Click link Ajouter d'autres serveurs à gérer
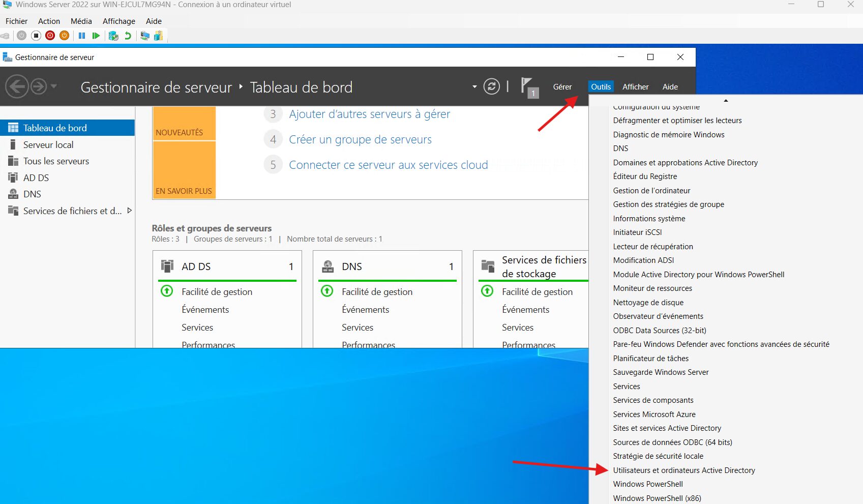863x504 pixels. pyautogui.click(x=370, y=114)
